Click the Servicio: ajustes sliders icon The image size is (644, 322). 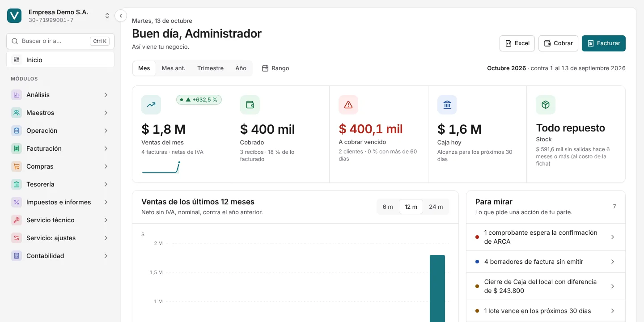[17, 238]
